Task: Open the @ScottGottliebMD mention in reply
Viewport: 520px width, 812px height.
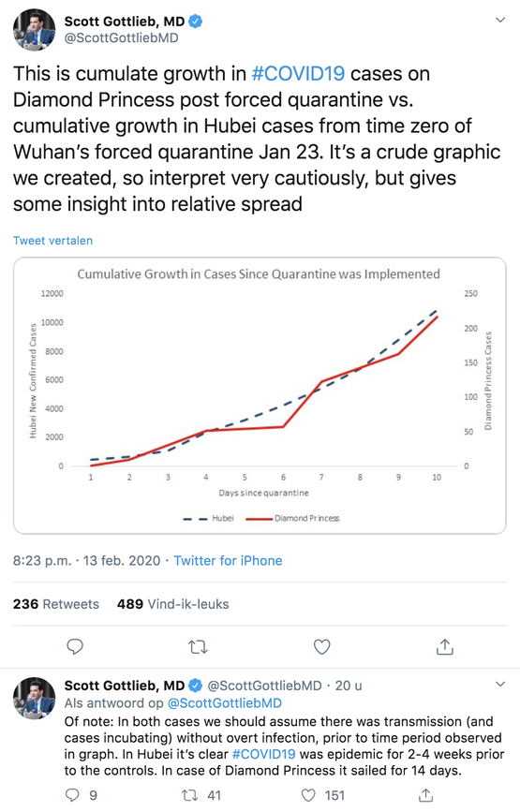Action: click(x=225, y=702)
